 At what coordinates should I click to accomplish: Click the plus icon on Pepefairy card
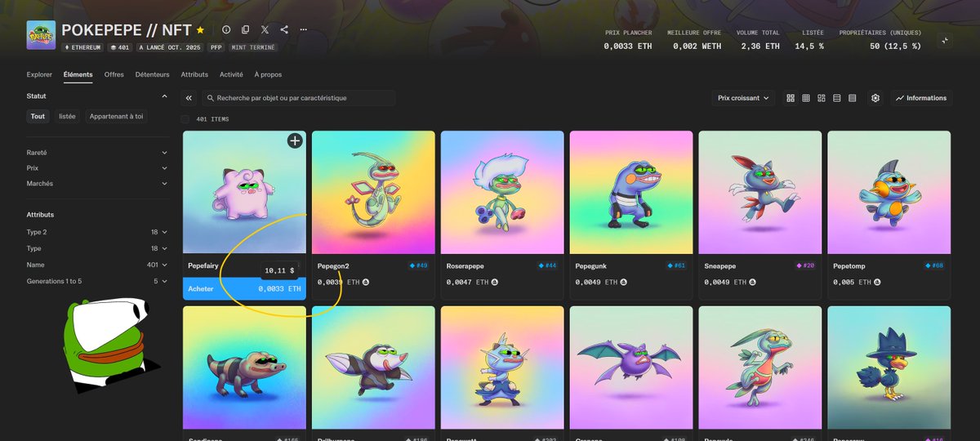[295, 141]
